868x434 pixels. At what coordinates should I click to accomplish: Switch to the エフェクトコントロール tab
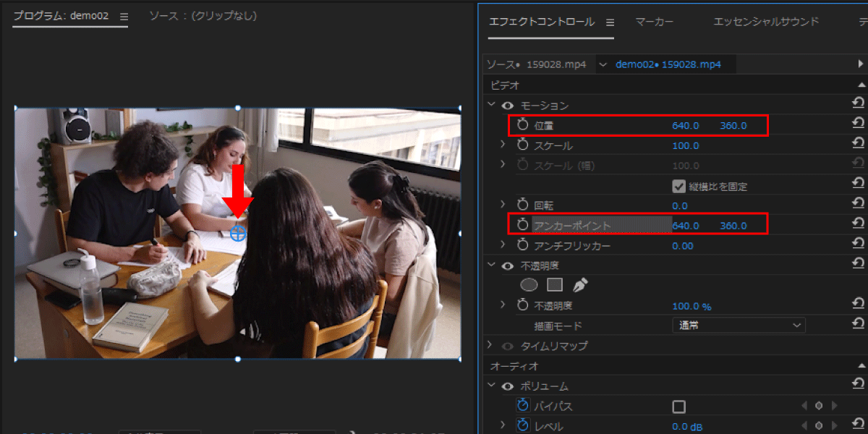pyautogui.click(x=542, y=22)
